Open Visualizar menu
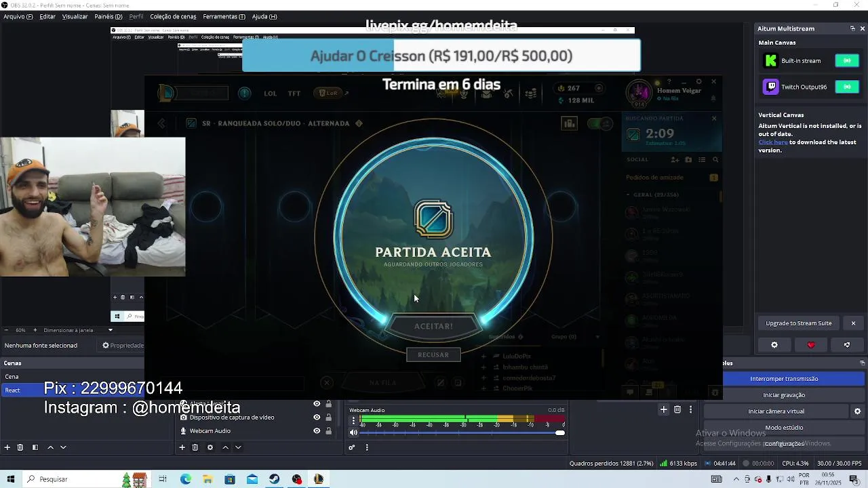The width and height of the screenshot is (868, 488). pos(75,16)
